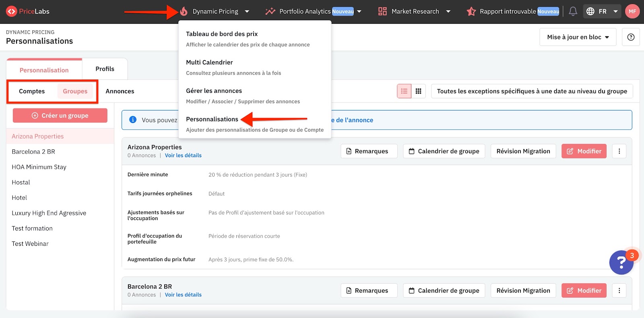This screenshot has width=644, height=318.
Task: Open Remarques for Arizona Properties
Action: (x=369, y=151)
